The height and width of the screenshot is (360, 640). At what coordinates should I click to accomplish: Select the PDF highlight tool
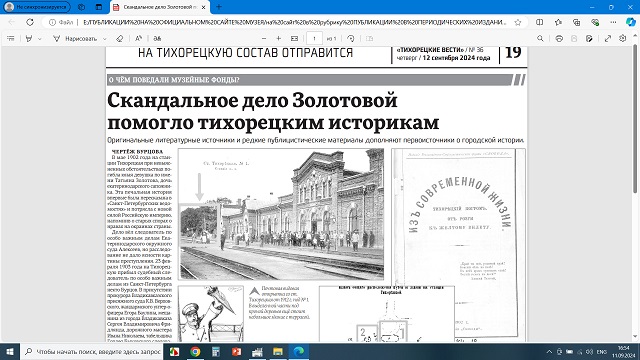pos(29,38)
